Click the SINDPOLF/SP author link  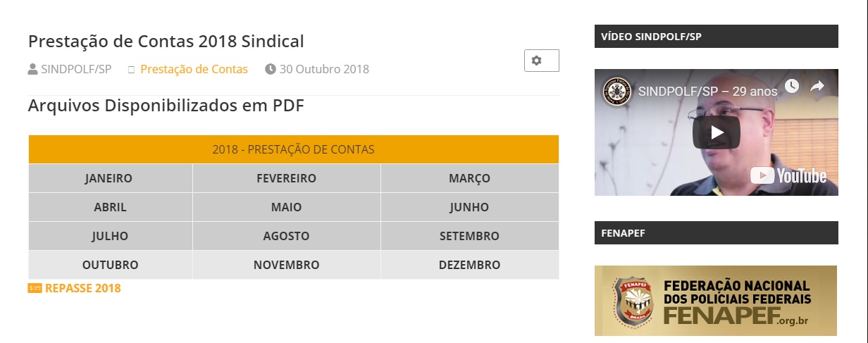(x=76, y=69)
